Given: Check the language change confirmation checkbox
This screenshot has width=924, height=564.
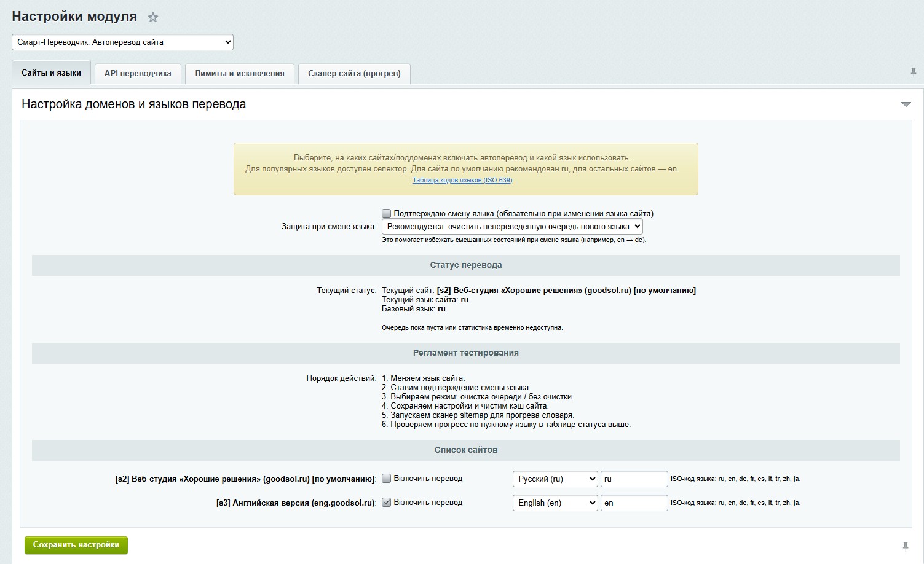Looking at the screenshot, I should coord(386,213).
